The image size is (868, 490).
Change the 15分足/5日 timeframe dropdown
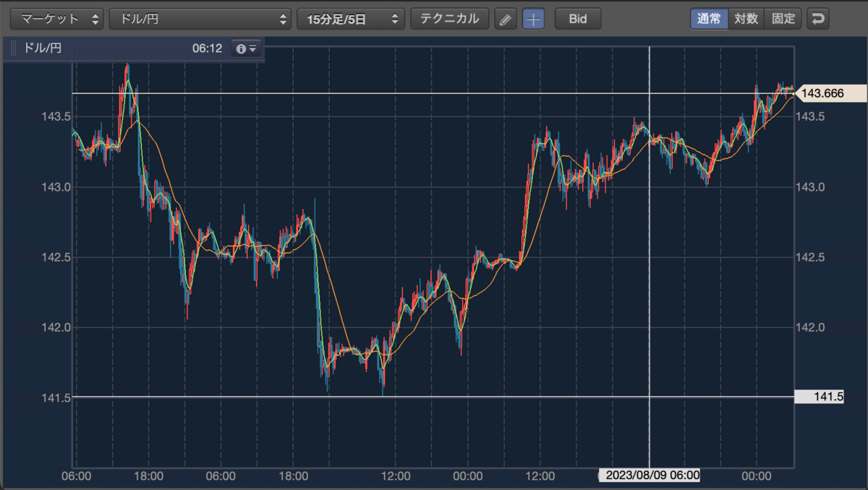tap(351, 19)
